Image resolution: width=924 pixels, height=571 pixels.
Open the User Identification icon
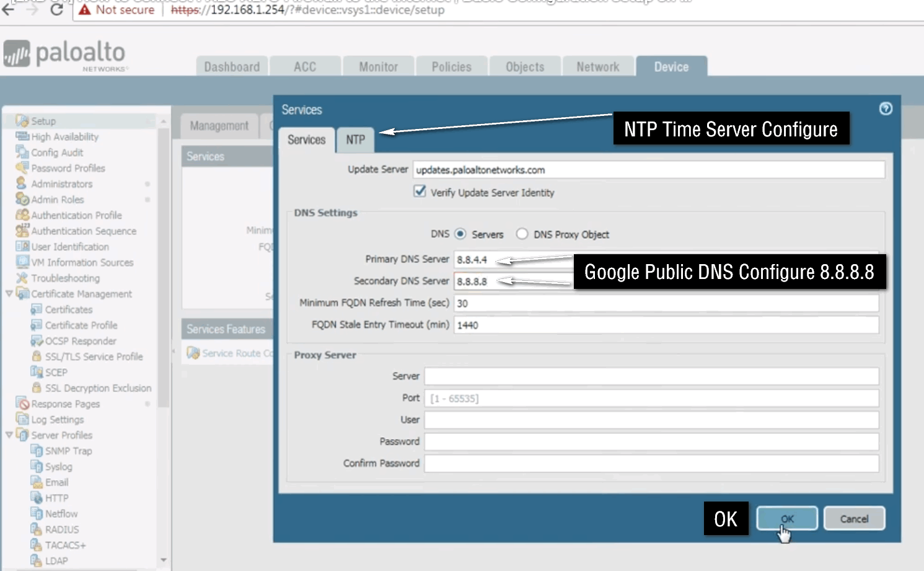click(x=22, y=246)
